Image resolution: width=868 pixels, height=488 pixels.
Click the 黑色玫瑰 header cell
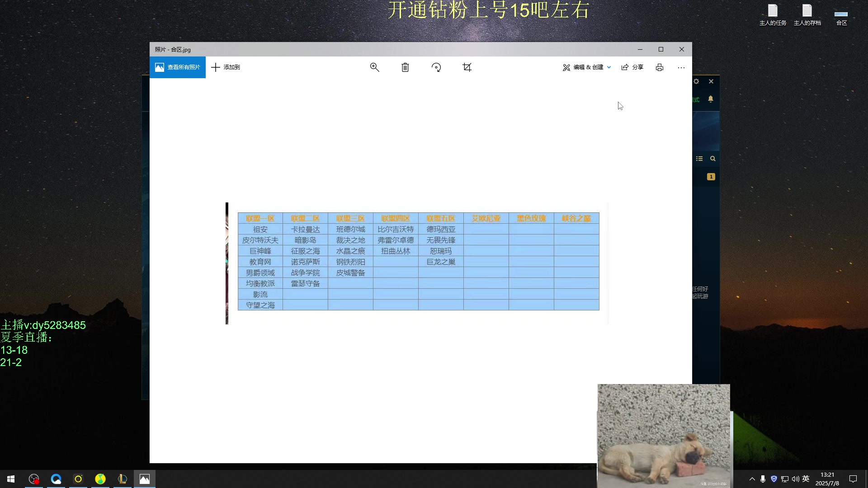point(532,218)
